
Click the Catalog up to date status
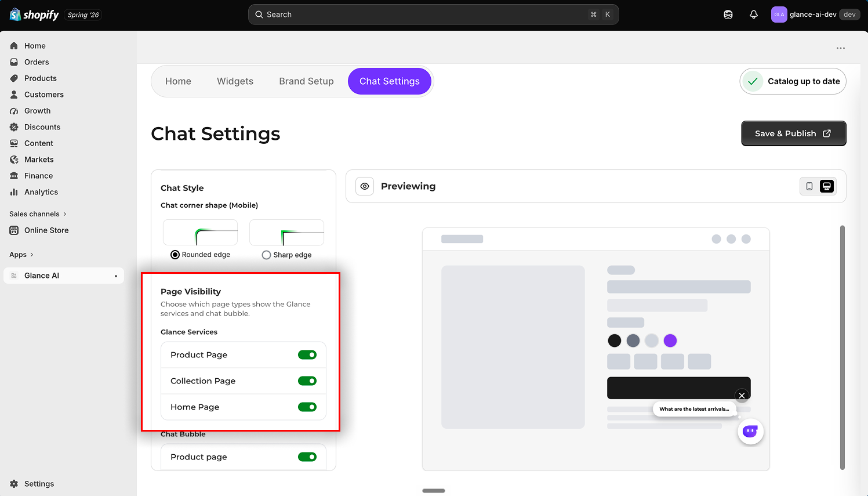(793, 81)
